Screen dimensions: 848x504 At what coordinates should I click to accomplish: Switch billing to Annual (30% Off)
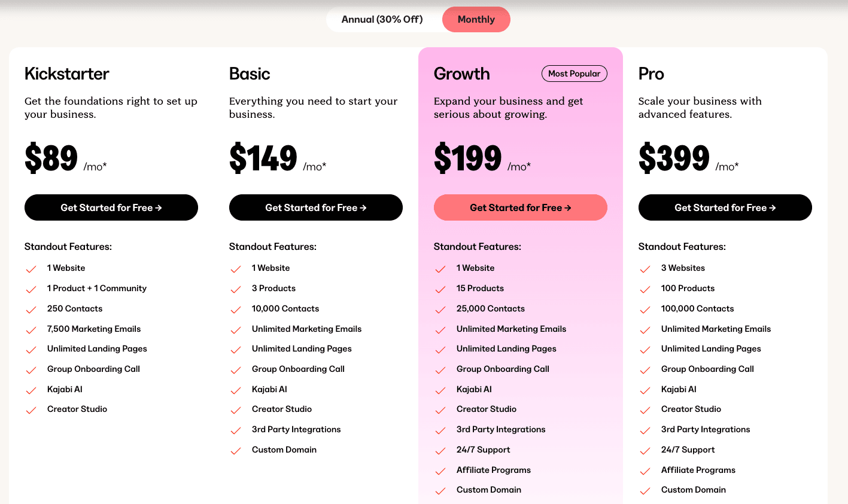click(x=383, y=19)
